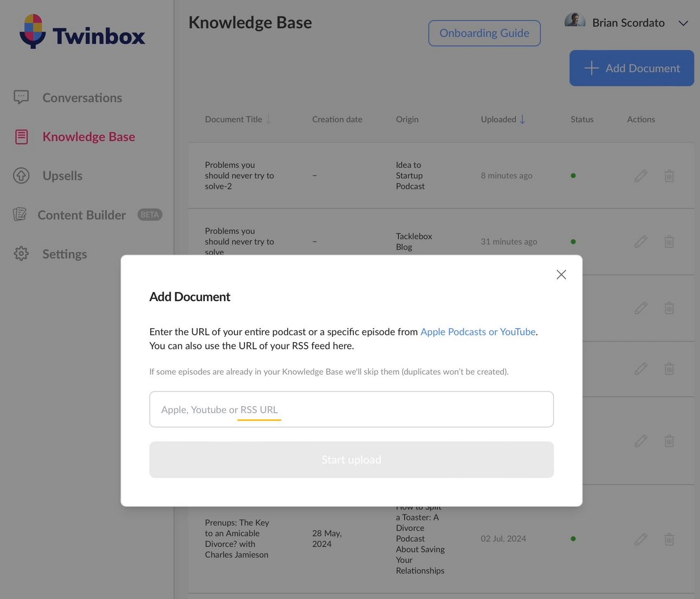The width and height of the screenshot is (700, 599).
Task: Delete 'Problems you should never try to solve-2' document
Action: pos(669,175)
